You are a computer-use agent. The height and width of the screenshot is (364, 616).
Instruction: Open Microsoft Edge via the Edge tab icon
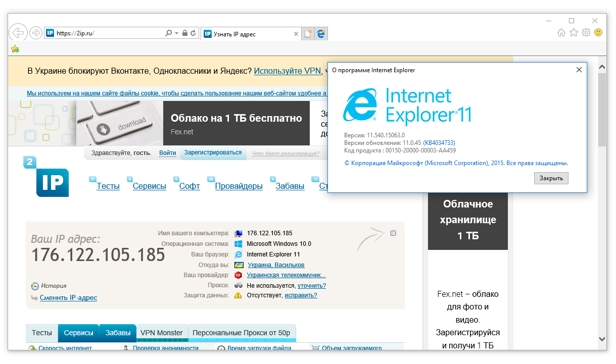tap(320, 34)
